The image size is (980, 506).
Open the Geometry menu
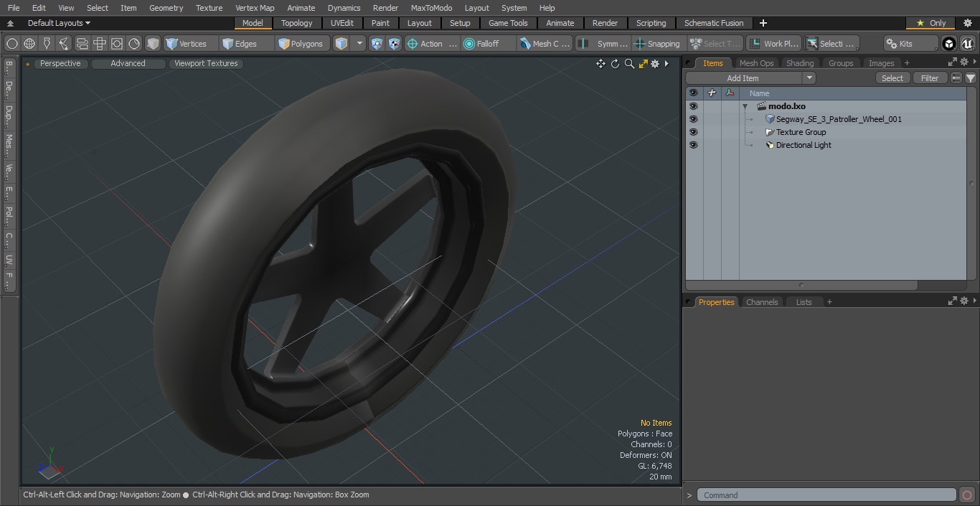pyautogui.click(x=166, y=8)
